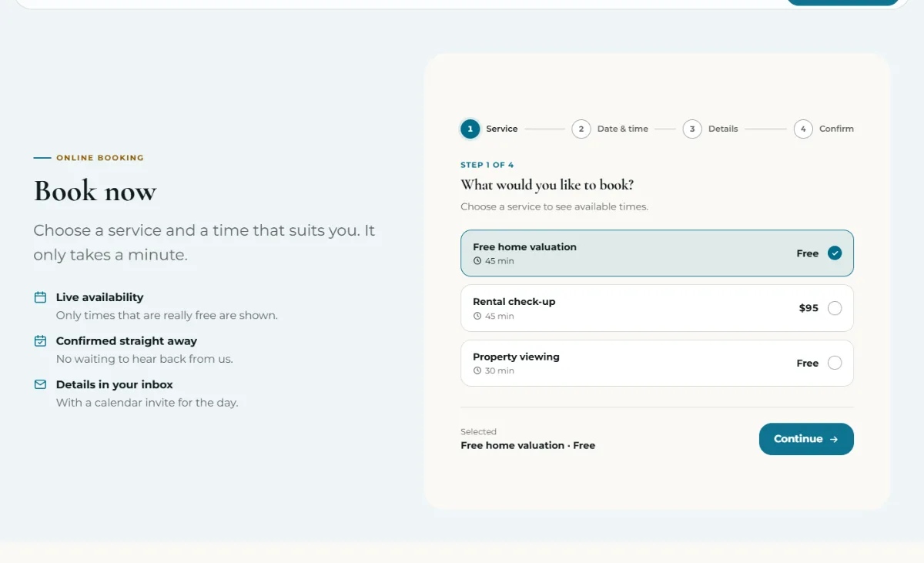Select the Property viewing radio button
Image resolution: width=924 pixels, height=563 pixels.
pos(835,363)
